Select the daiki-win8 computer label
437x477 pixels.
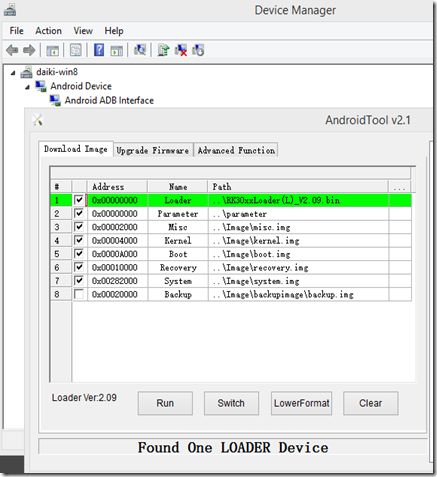tap(57, 72)
